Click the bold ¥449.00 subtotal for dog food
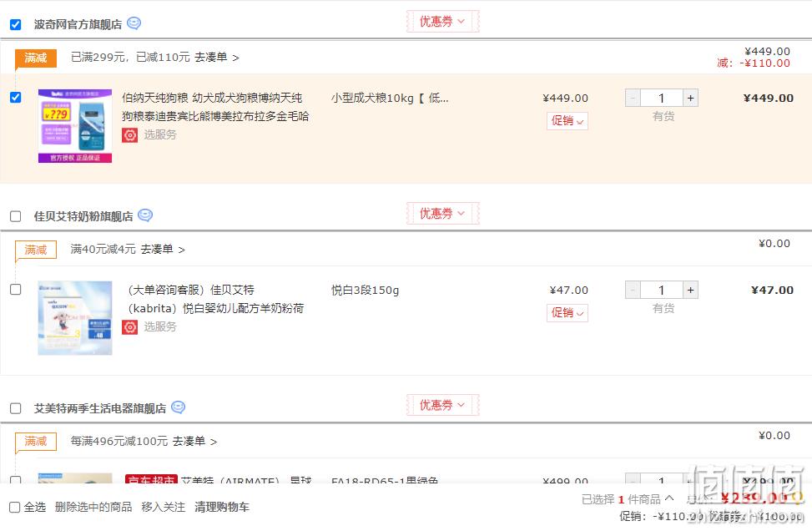Screen dimensions: 812x531 tap(768, 98)
